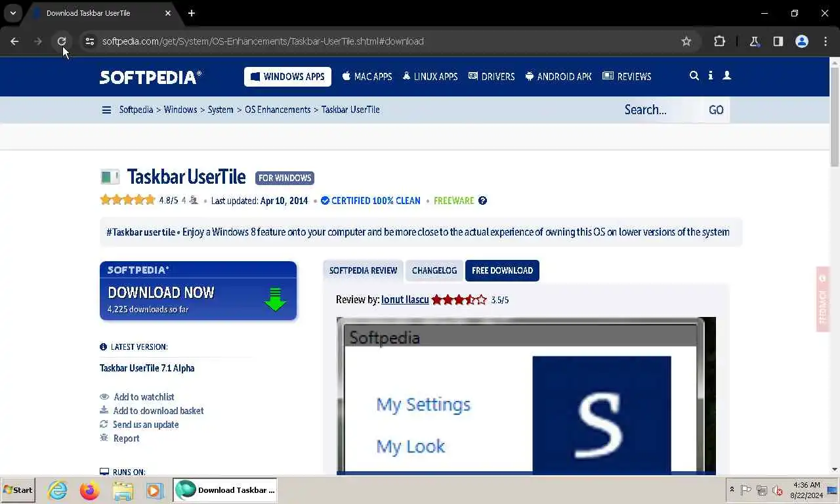Click CERTIFIED 100% CLEAN badge
The width and height of the screenshot is (840, 504).
(371, 201)
